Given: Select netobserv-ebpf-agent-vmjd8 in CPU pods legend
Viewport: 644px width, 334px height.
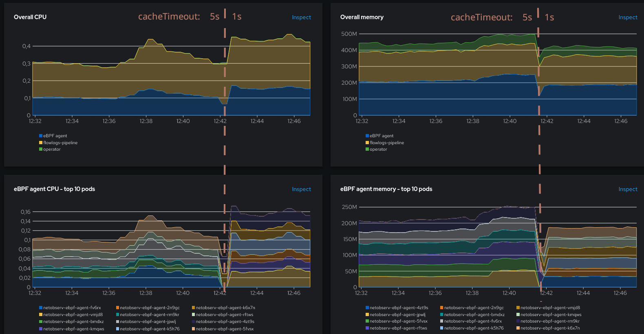Looking at the screenshot, I should point(71,314).
